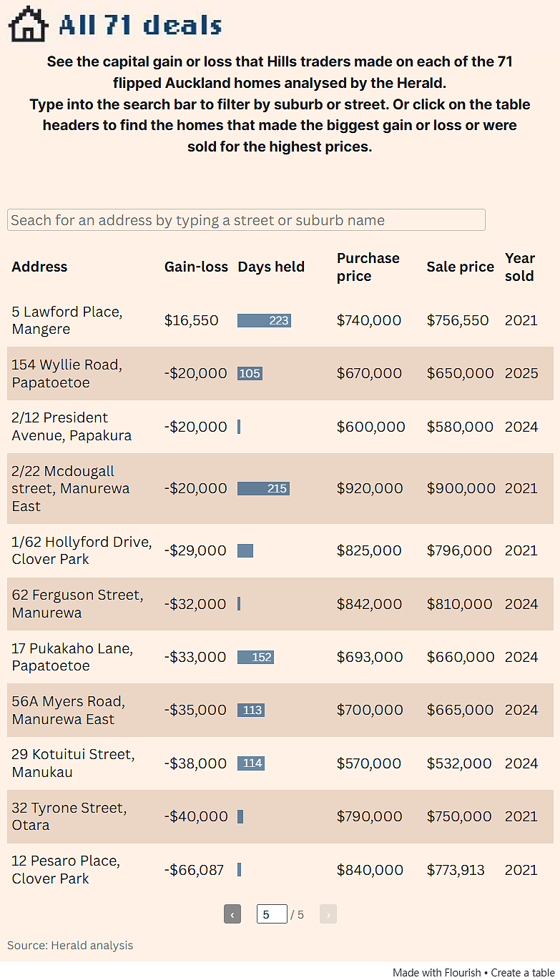Sort table by Days held header
The image size is (560, 980).
(271, 267)
